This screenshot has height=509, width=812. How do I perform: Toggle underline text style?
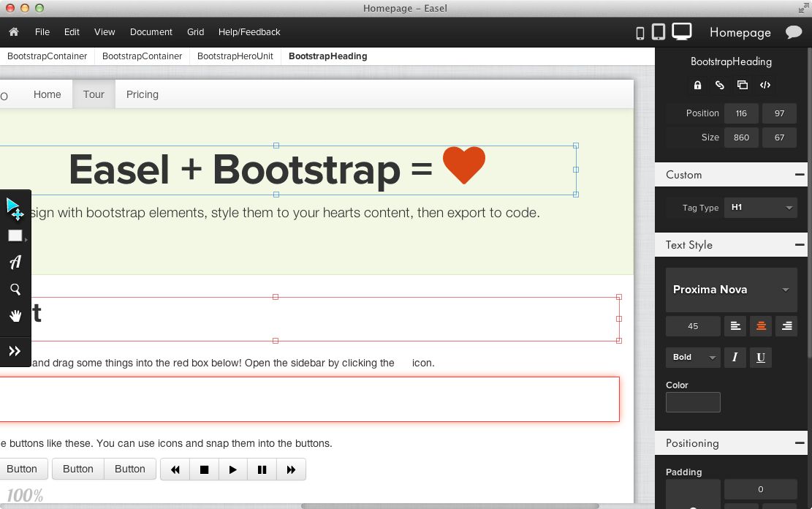(761, 357)
